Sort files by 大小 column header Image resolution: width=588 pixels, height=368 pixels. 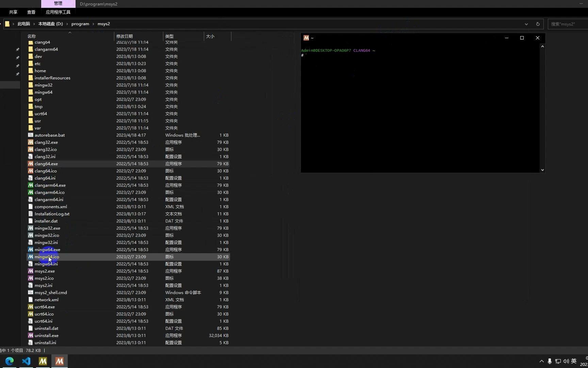click(x=217, y=36)
